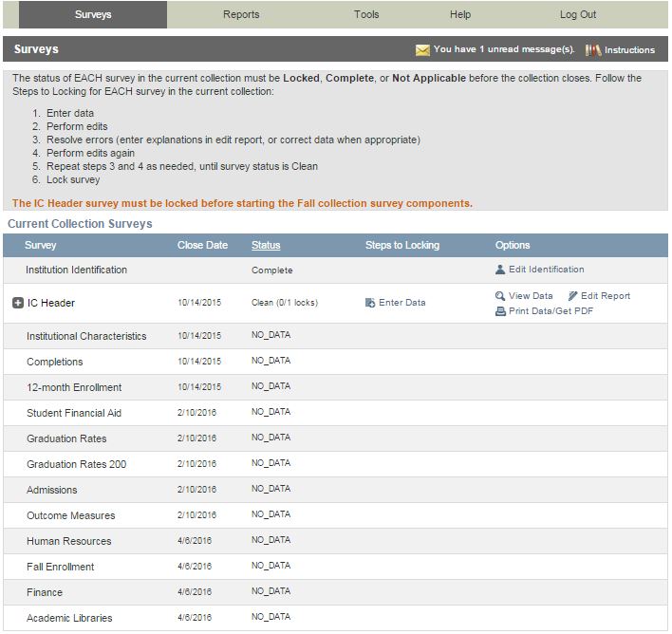The image size is (672, 634).
Task: Open the Surveys tab
Action: (93, 15)
